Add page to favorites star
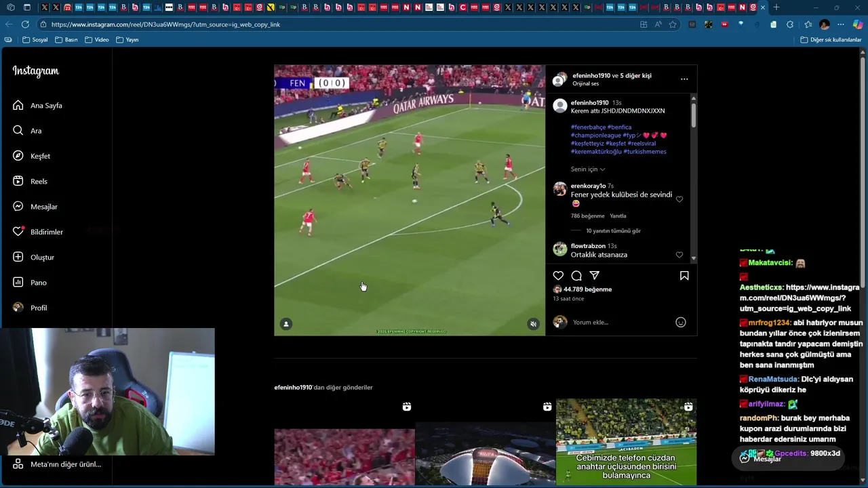 tap(673, 24)
